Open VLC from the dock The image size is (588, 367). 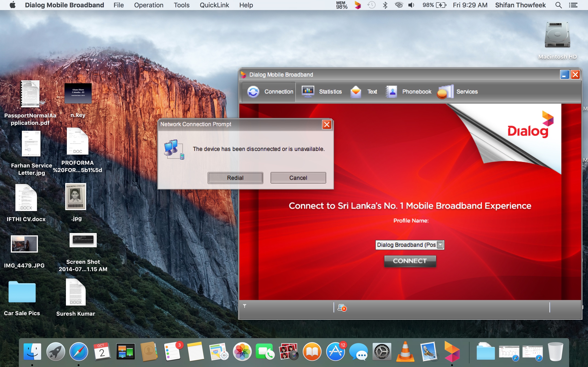coord(405,352)
